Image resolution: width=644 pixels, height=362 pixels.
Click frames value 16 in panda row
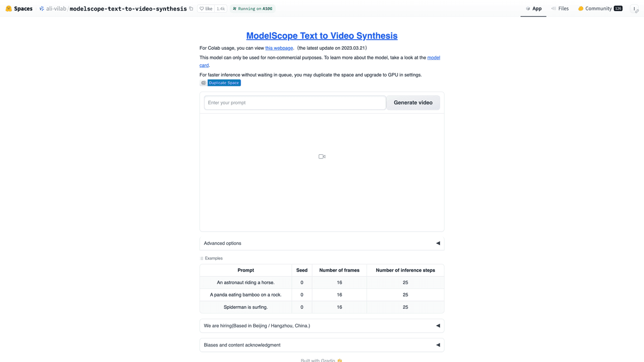(340, 295)
